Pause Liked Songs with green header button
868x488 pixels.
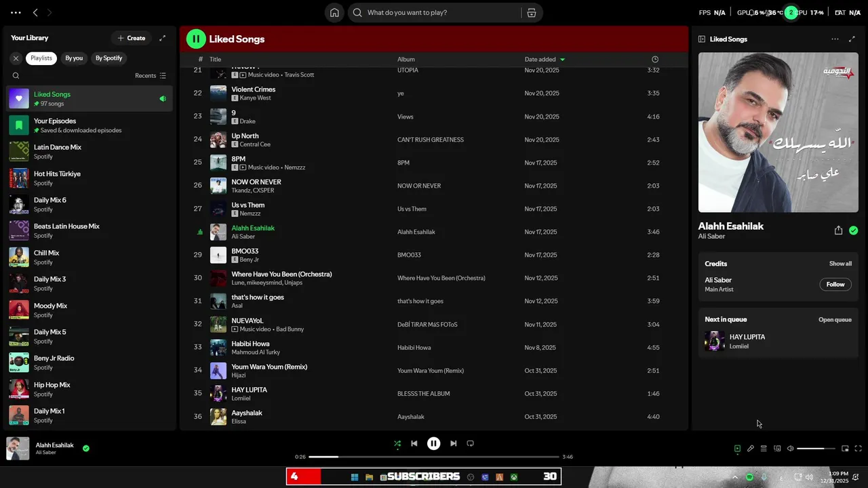[x=196, y=39]
